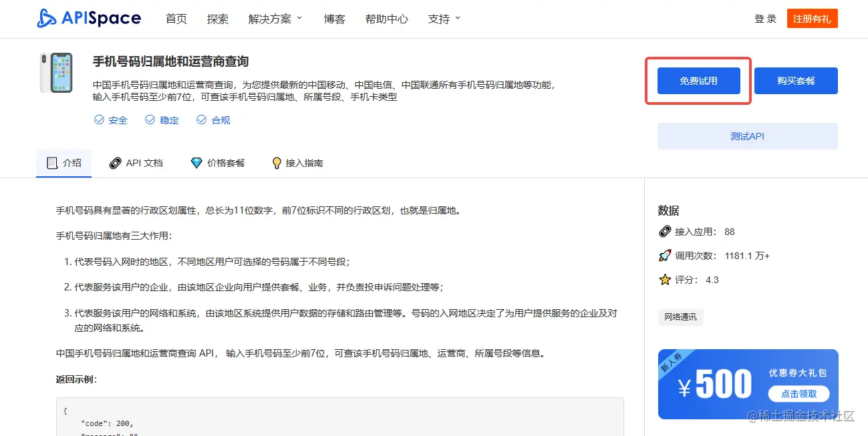The height and width of the screenshot is (436, 868).
Task: Click the 价格套餐 diamond icon
Action: coord(196,163)
